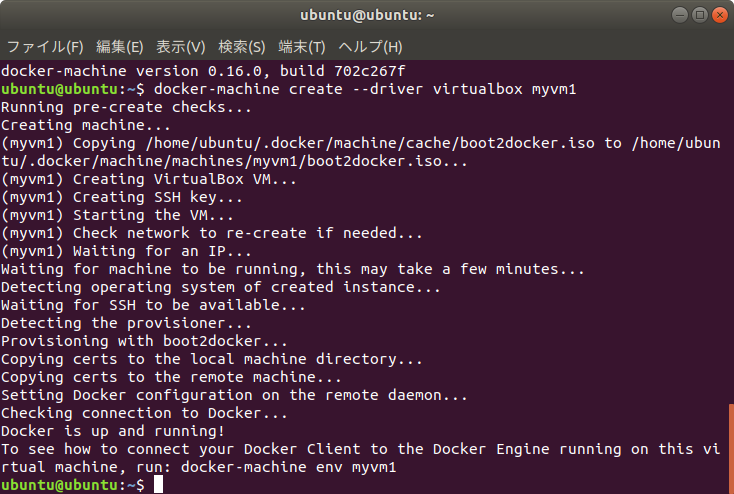The width and height of the screenshot is (734, 494).
Task: Open the 編集(E) menu
Action: pos(119,47)
